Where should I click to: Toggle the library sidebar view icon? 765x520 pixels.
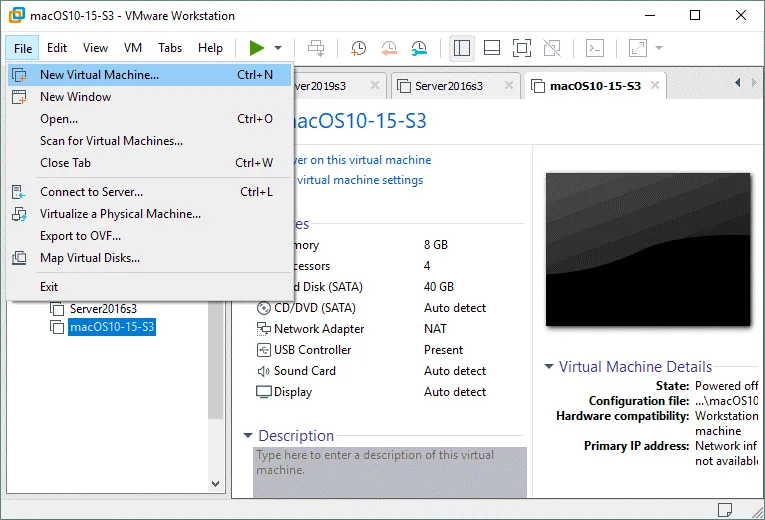pos(461,48)
